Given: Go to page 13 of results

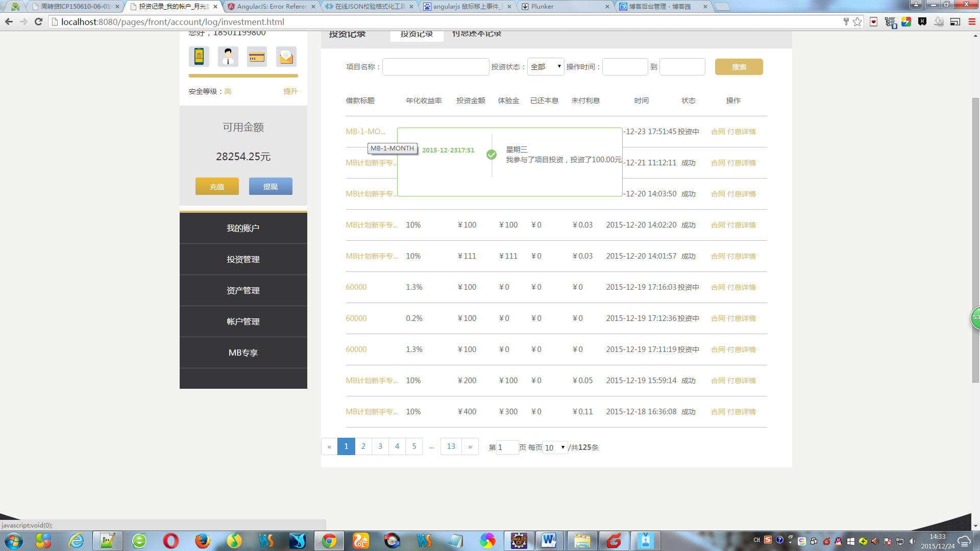Looking at the screenshot, I should pyautogui.click(x=451, y=446).
